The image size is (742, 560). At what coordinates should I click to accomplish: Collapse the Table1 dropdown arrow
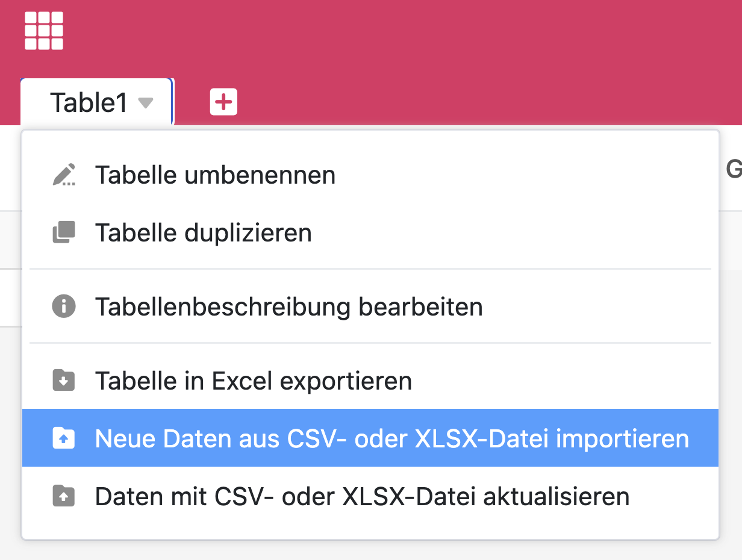[145, 103]
